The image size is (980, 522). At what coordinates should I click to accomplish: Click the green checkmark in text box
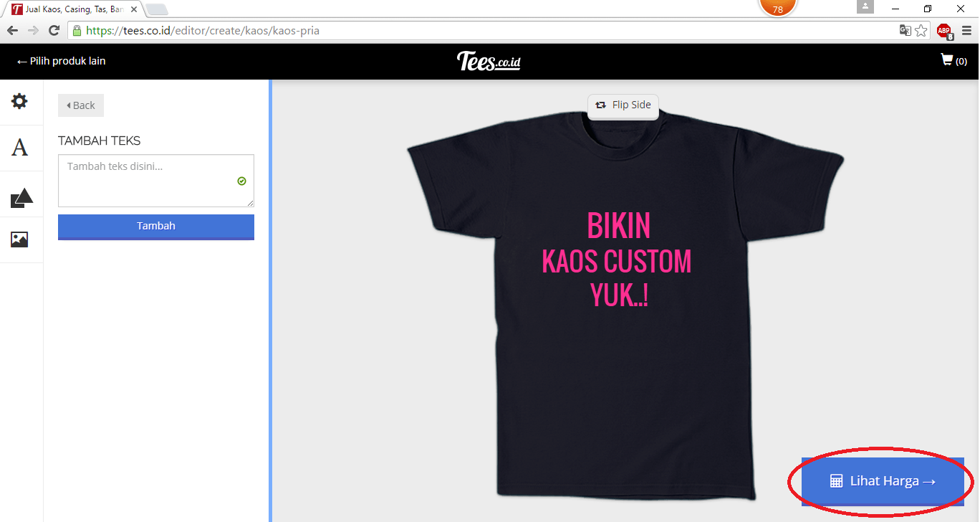(241, 181)
